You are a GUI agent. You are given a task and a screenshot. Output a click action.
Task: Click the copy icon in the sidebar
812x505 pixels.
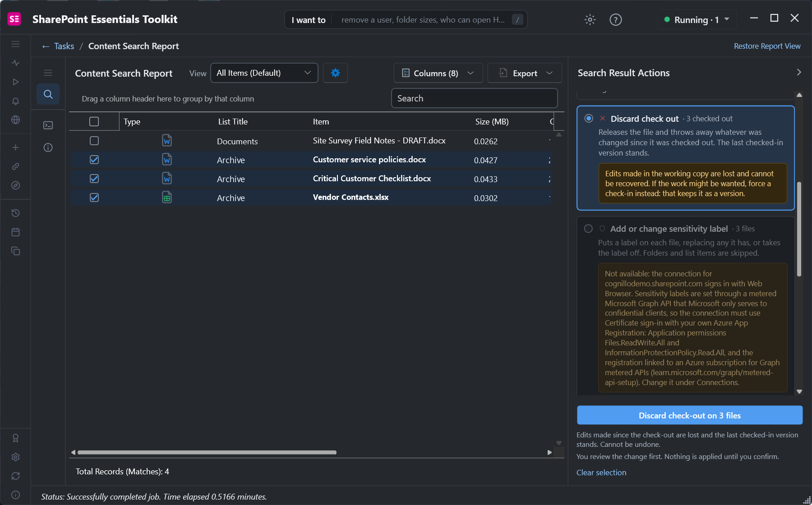[16, 251]
